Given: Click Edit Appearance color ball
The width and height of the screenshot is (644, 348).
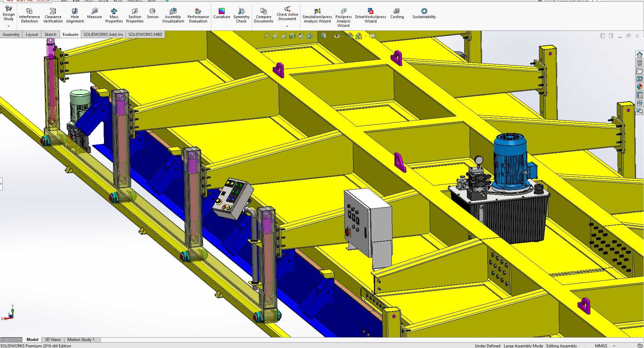Looking at the screenshot, I should coord(350,36).
